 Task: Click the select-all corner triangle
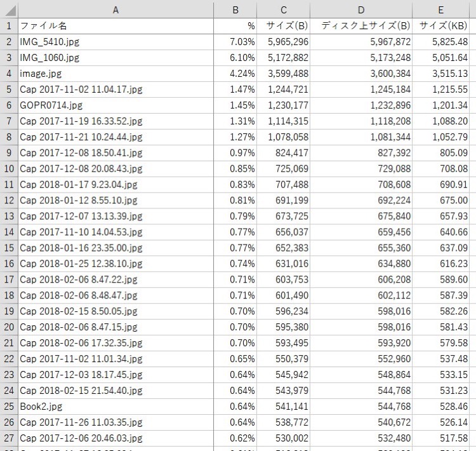pyautogui.click(x=9, y=10)
